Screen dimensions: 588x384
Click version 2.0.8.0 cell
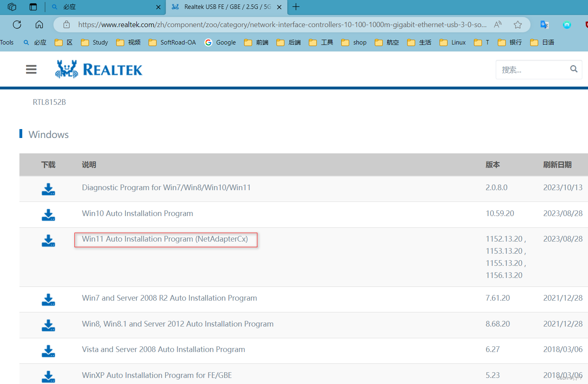pyautogui.click(x=497, y=188)
